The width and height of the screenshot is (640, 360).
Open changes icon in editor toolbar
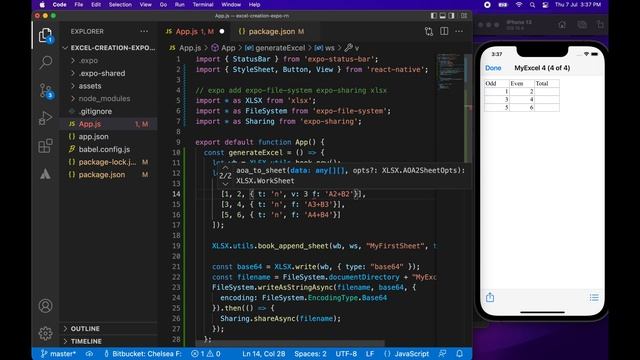(429, 31)
